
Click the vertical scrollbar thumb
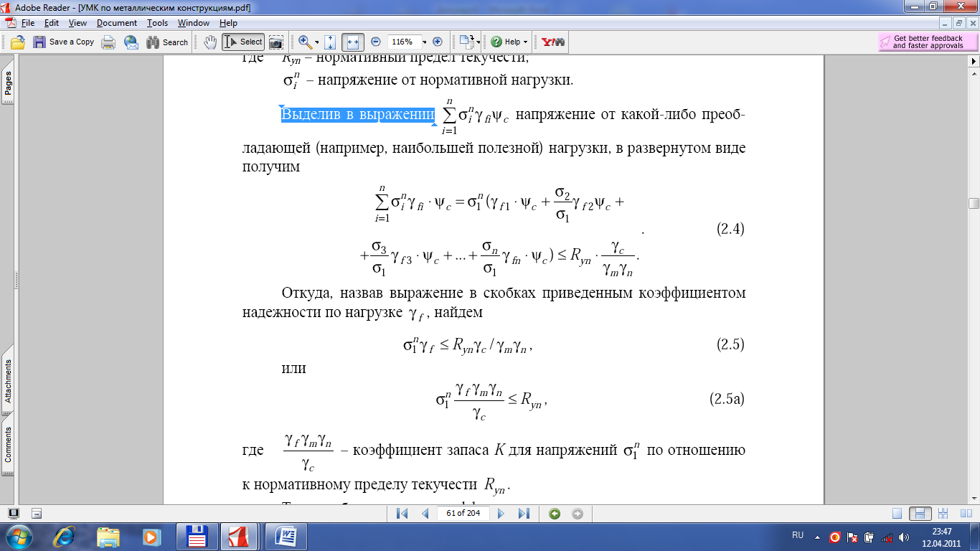pyautogui.click(x=974, y=203)
